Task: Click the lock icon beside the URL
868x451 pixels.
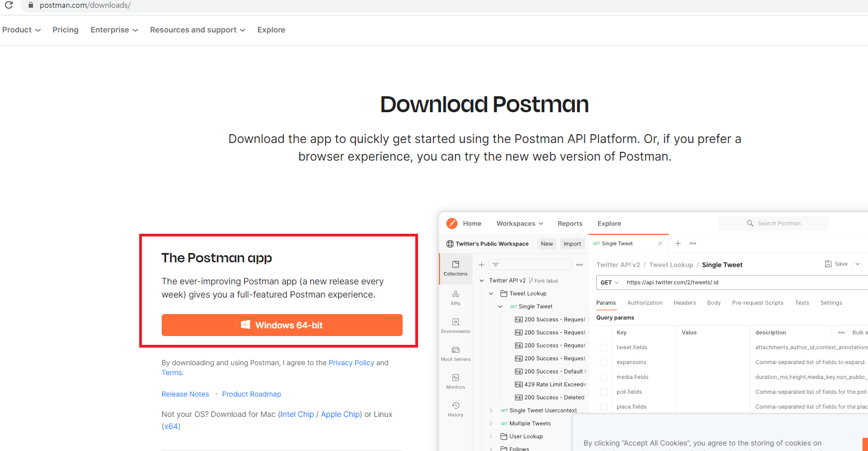Action: [31, 5]
